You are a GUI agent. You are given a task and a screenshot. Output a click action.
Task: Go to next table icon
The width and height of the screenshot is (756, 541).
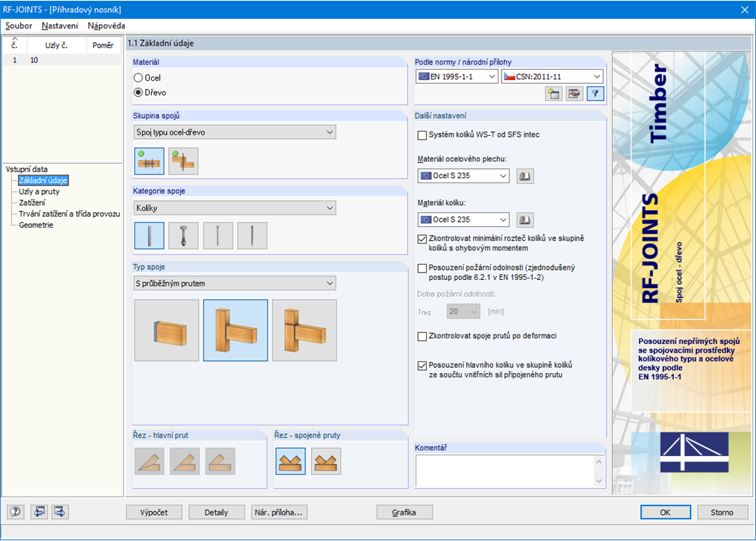click(x=60, y=512)
